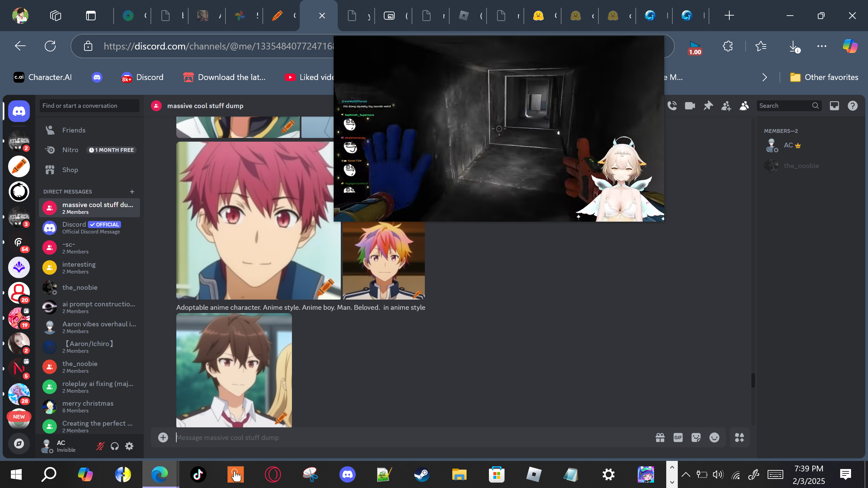The height and width of the screenshot is (488, 868).
Task: Open server with 54 notification badge
Action: pyautogui.click(x=19, y=242)
